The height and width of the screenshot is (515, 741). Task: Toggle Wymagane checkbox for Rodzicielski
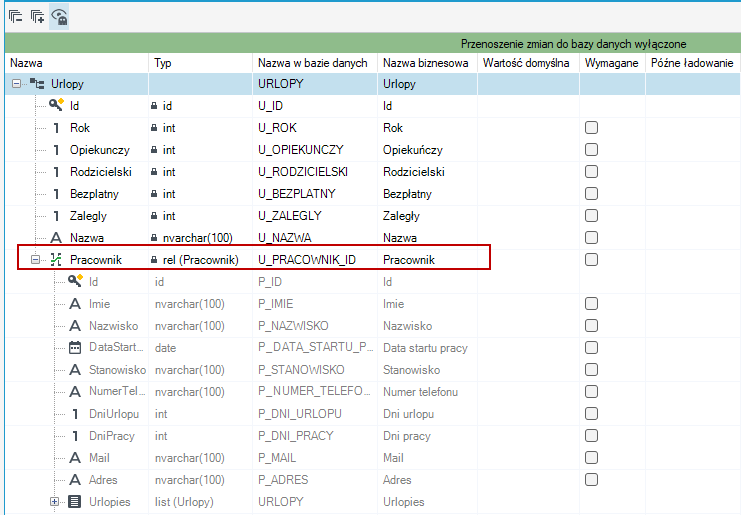[x=591, y=172]
